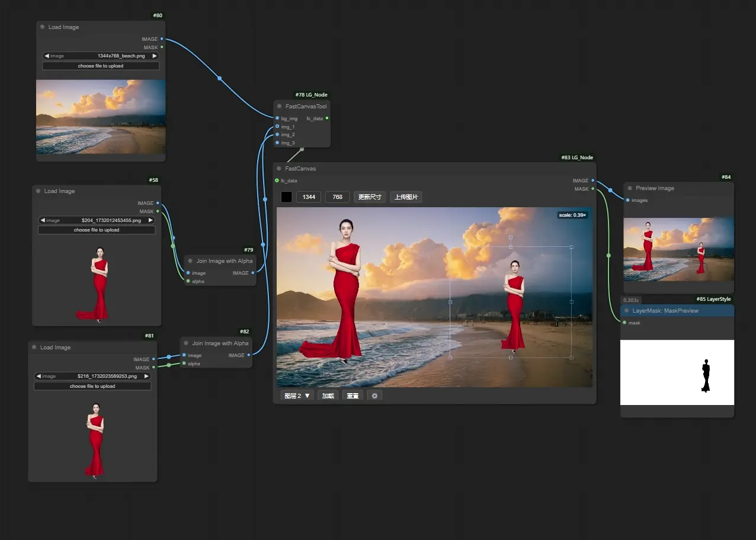The width and height of the screenshot is (756, 540).
Task: Click the MaskPreview mask input port
Action: 624,323
